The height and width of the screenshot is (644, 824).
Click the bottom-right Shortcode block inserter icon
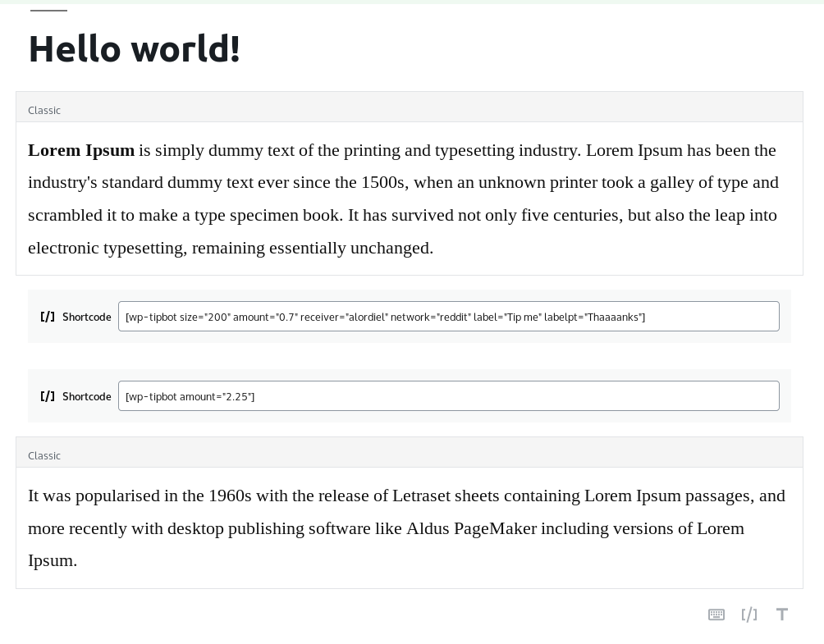tap(749, 614)
